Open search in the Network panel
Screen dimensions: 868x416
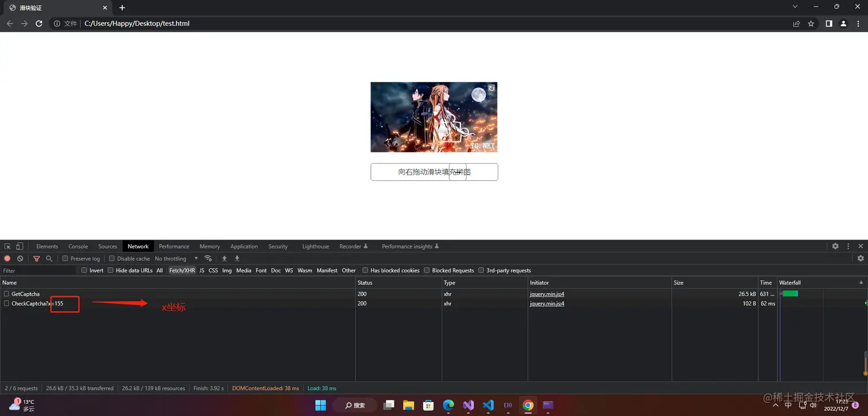(49, 259)
